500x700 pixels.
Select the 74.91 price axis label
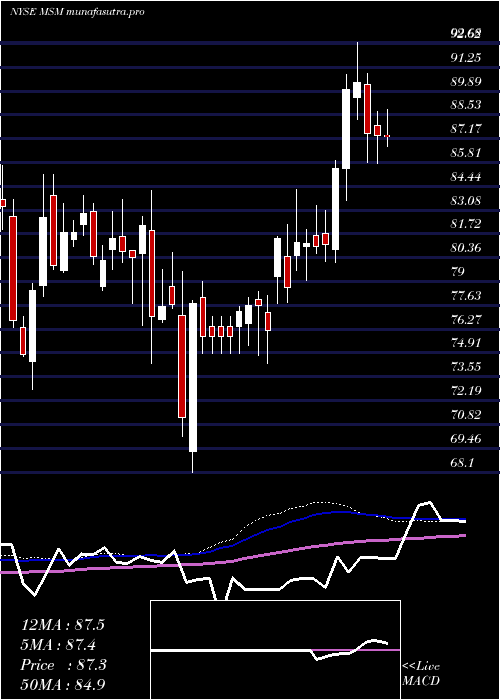(x=466, y=343)
